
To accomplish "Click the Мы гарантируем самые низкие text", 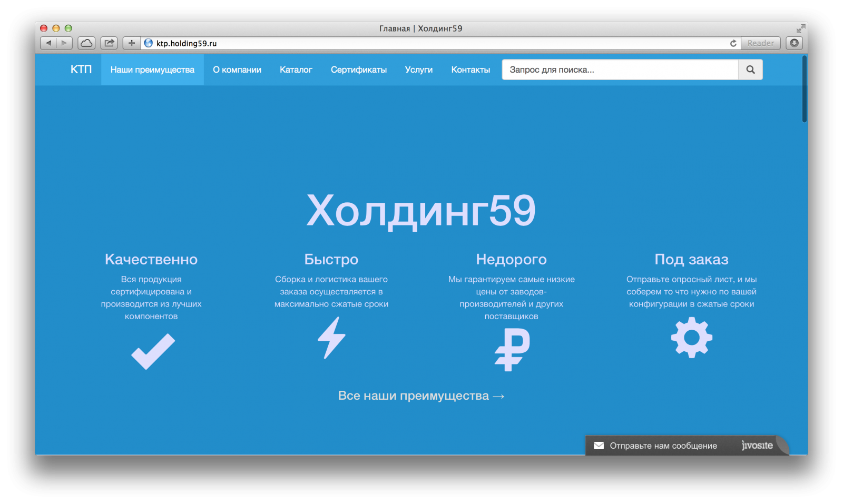I will point(511,298).
